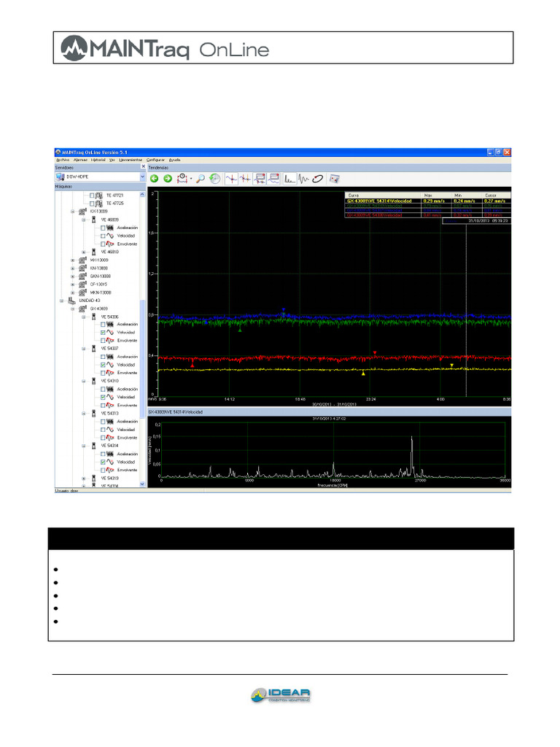Click the green back arrow toolbar icon
Image resolution: width=560 pixels, height=747 pixels.
point(155,178)
